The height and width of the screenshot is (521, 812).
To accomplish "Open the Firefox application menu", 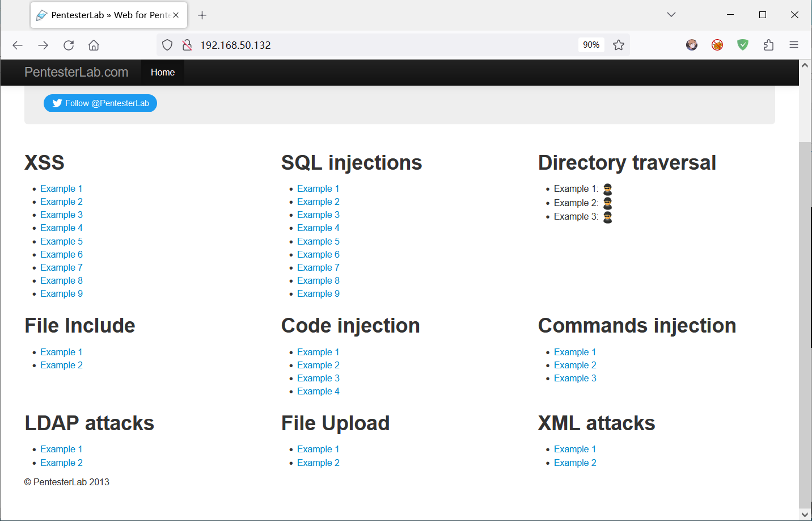I will click(794, 45).
